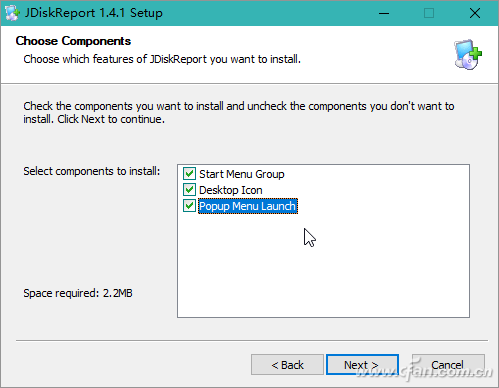Click the Choose Components heading
This screenshot has height=388, width=499.
(x=73, y=41)
